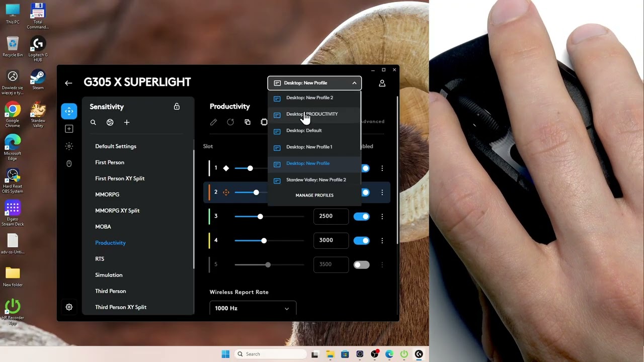
Task: Choose Desktop: Default profile
Action: click(314, 131)
